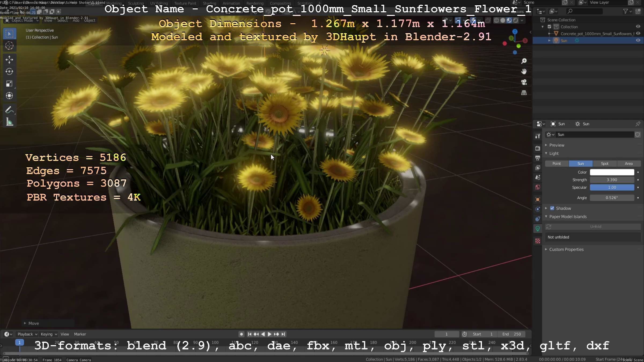Expand the Custom Properties panel

tap(546, 249)
